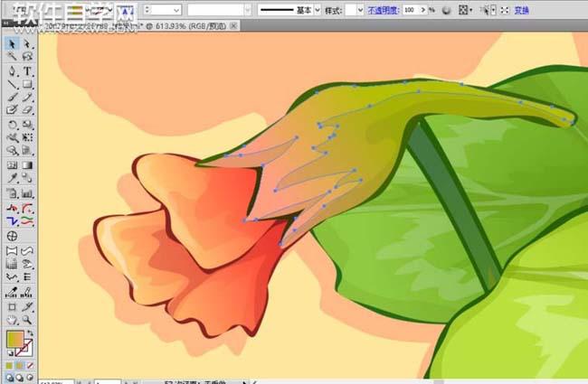Image resolution: width=588 pixels, height=384 pixels.
Task: Select the Type tool
Action: click(28, 70)
